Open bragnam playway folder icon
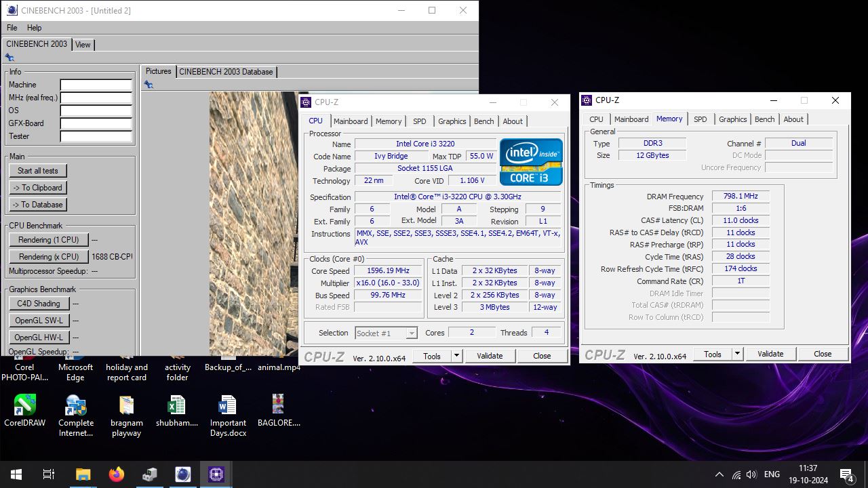This screenshot has width=868, height=488. coord(127,416)
